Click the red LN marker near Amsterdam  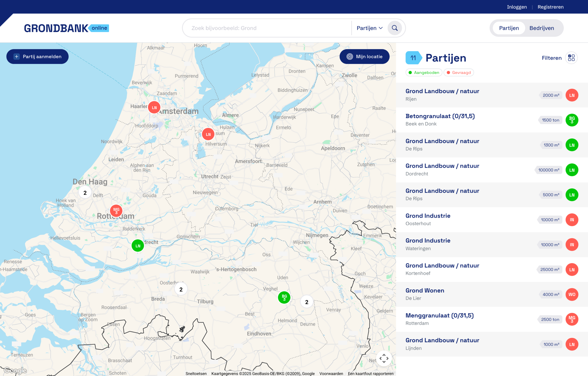click(x=154, y=107)
